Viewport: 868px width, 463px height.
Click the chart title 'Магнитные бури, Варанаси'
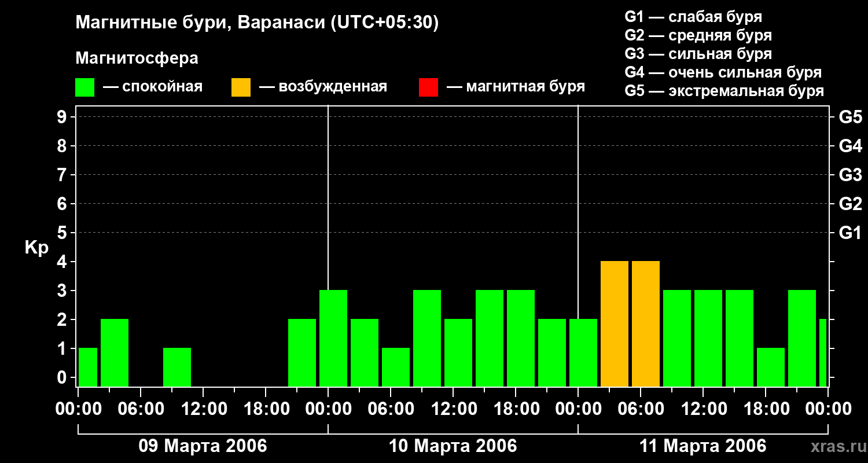[x=257, y=23]
